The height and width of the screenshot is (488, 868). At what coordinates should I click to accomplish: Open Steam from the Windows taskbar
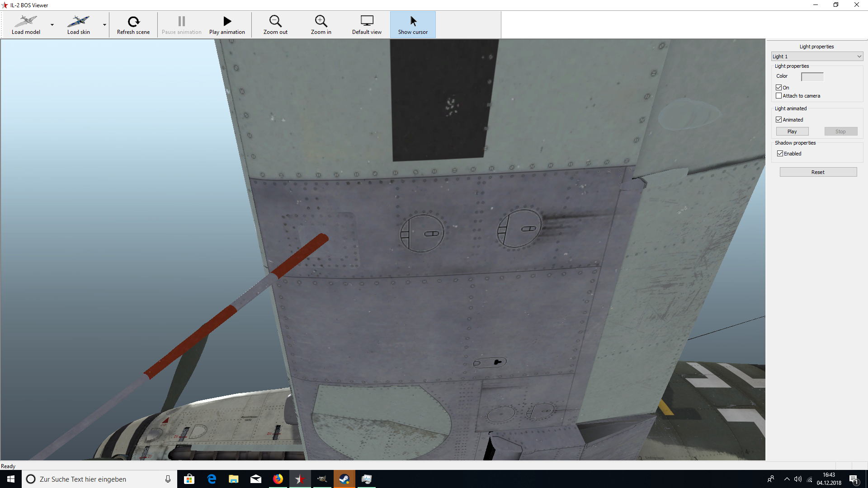(x=344, y=479)
